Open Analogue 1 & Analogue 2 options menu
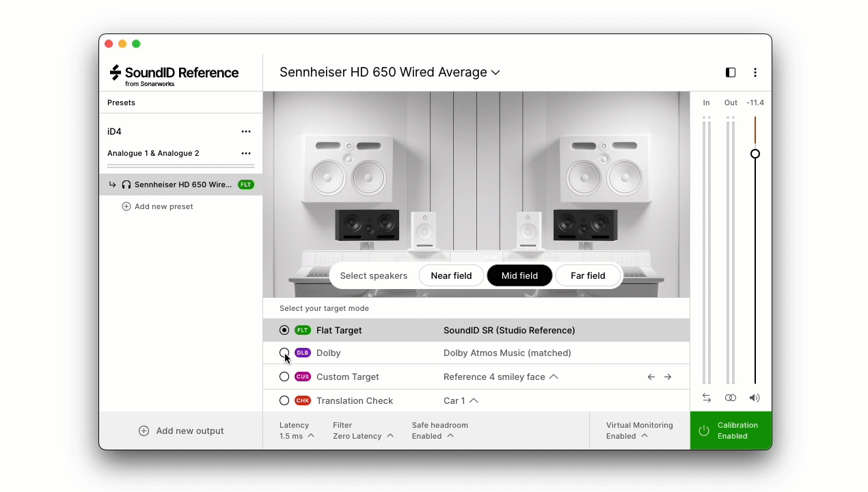The image size is (868, 492). pos(246,153)
